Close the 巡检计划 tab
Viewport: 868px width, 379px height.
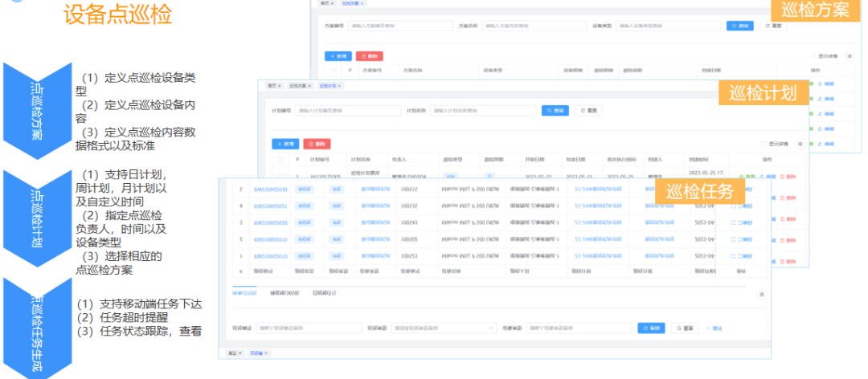pos(339,86)
